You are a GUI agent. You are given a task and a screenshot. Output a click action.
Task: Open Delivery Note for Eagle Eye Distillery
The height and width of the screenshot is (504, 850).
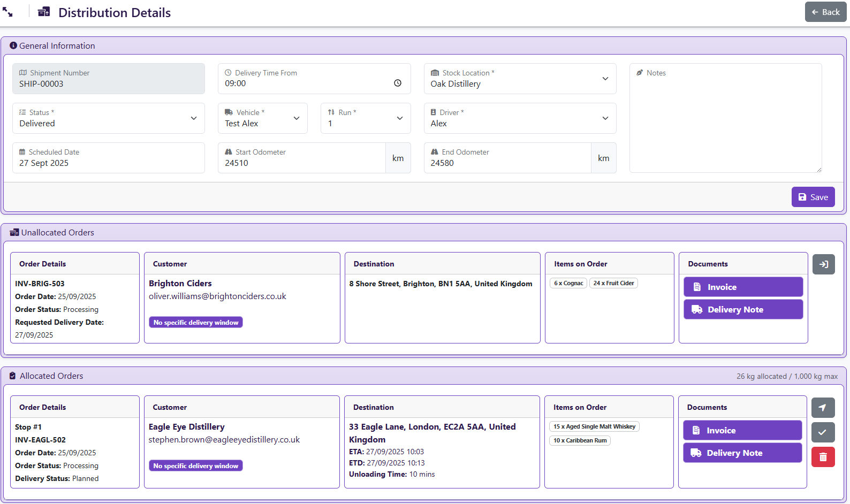point(742,453)
